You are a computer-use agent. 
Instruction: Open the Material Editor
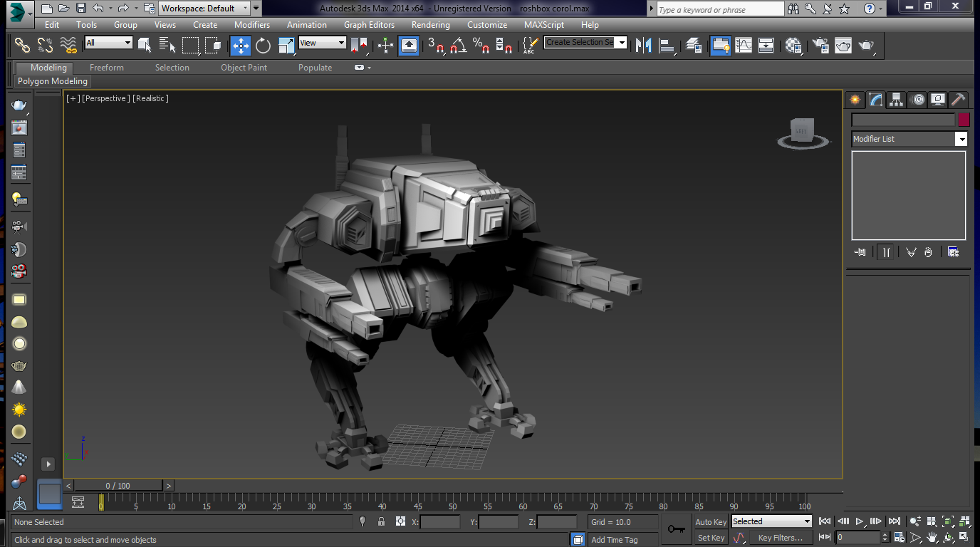(793, 46)
